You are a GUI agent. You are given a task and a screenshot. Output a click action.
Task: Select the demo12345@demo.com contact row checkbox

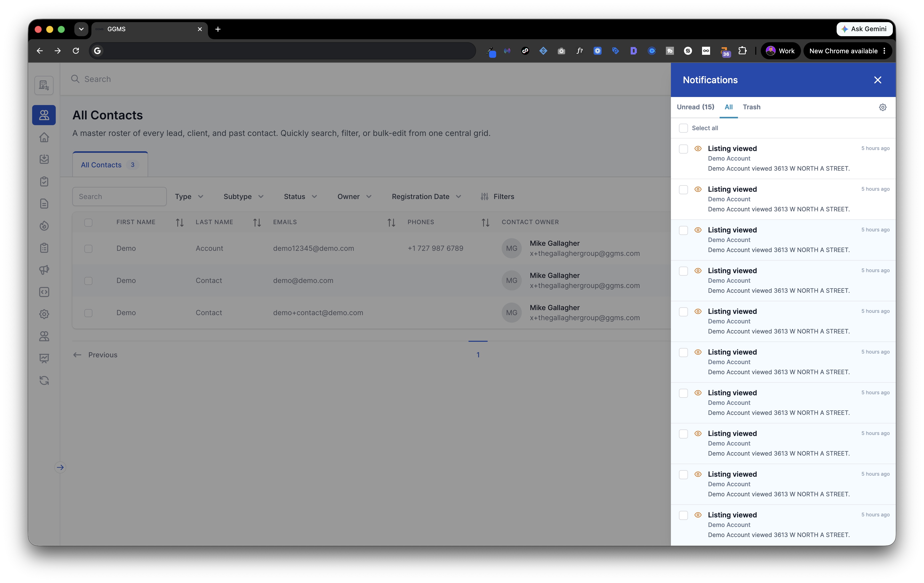point(88,249)
